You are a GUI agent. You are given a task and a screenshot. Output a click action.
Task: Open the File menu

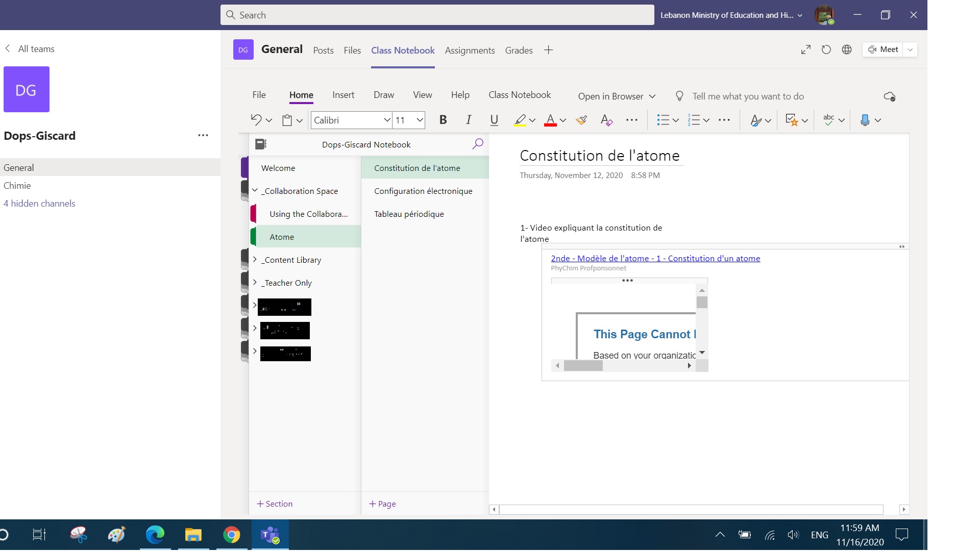[259, 95]
